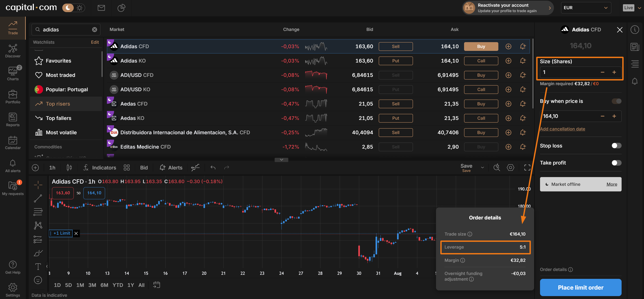The height and width of the screenshot is (299, 644).
Task: Select the YTD chart range
Action: (x=118, y=285)
